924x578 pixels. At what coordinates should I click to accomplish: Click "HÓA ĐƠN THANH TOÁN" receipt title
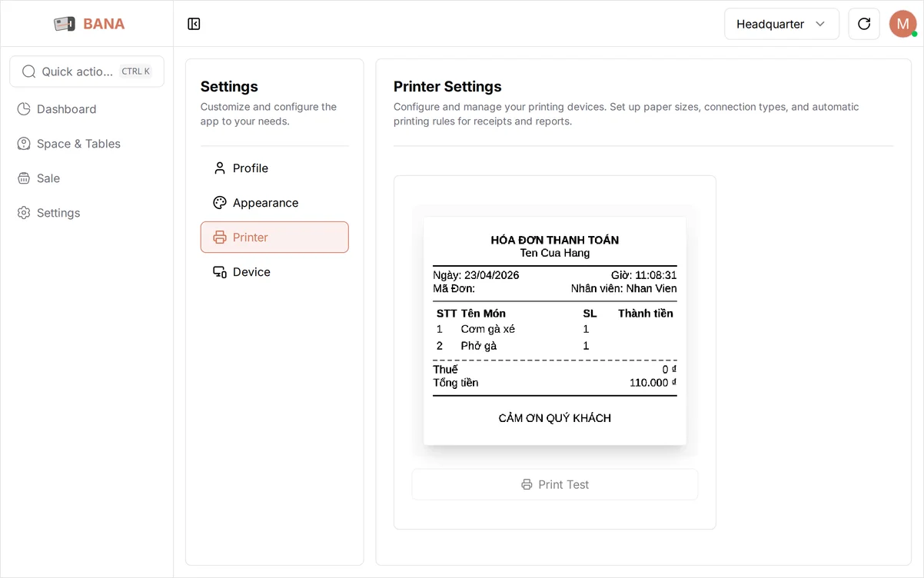pos(555,240)
